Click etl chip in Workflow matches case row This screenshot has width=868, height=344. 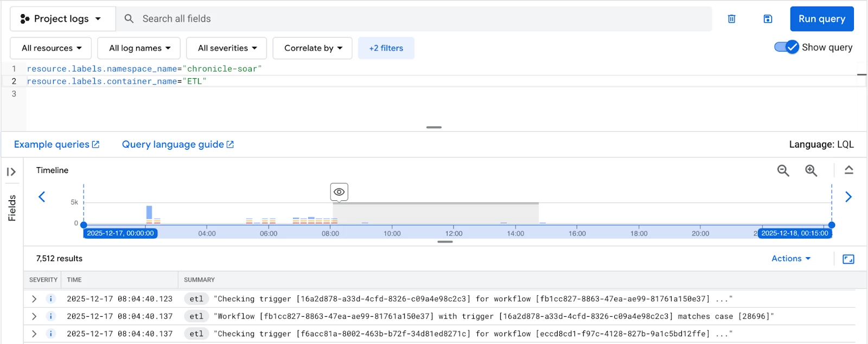pos(196,316)
